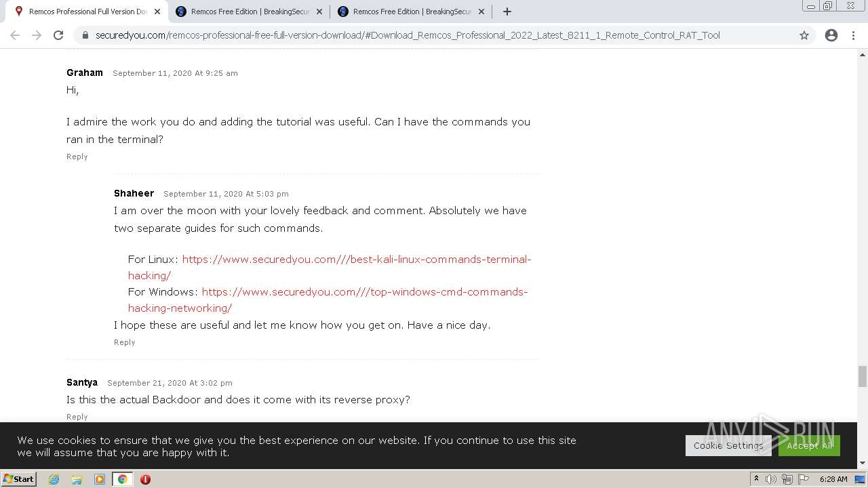This screenshot has width=868, height=488.
Task: Select the Chrome taskbar button
Action: pyautogui.click(x=122, y=479)
